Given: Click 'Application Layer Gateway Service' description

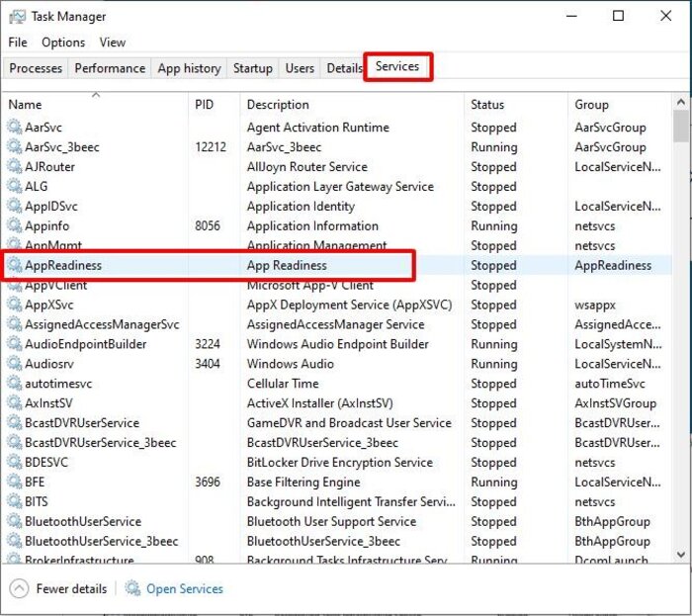Looking at the screenshot, I should pos(340,187).
